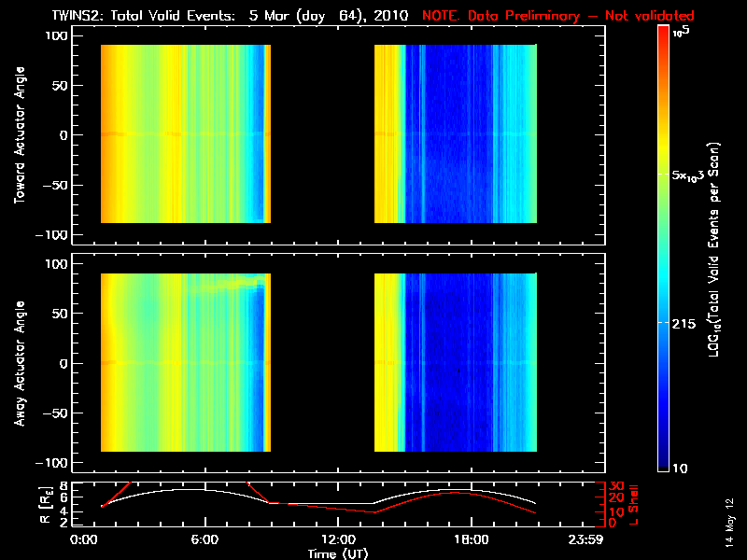Image resolution: width=747 pixels, height=560 pixels.
Task: Click the 'Away Actuator Angle' axis label
Action: coord(19,363)
